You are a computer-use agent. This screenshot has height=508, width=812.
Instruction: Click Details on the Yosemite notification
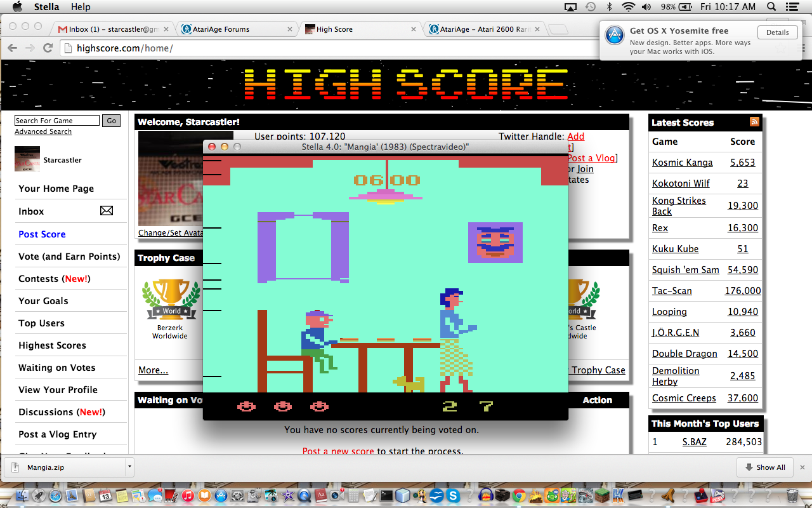click(x=777, y=32)
